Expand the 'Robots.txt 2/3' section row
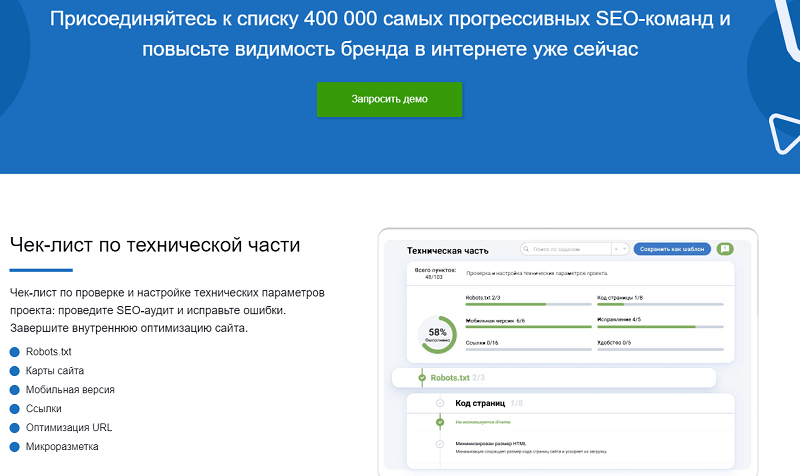800x476 pixels. coord(554,378)
